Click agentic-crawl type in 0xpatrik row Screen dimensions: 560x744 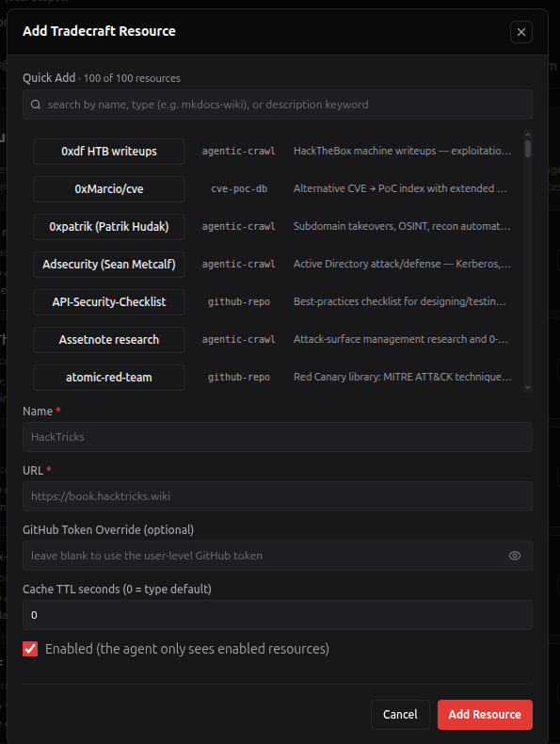(238, 227)
